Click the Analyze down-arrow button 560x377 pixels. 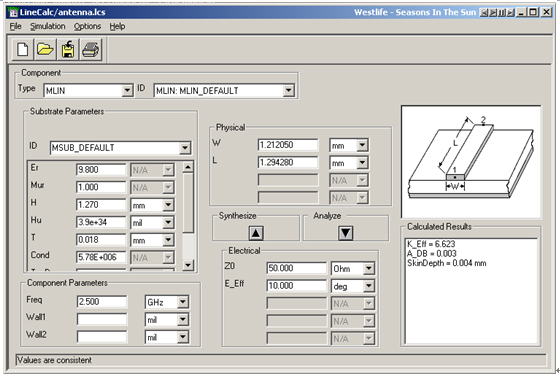click(345, 233)
